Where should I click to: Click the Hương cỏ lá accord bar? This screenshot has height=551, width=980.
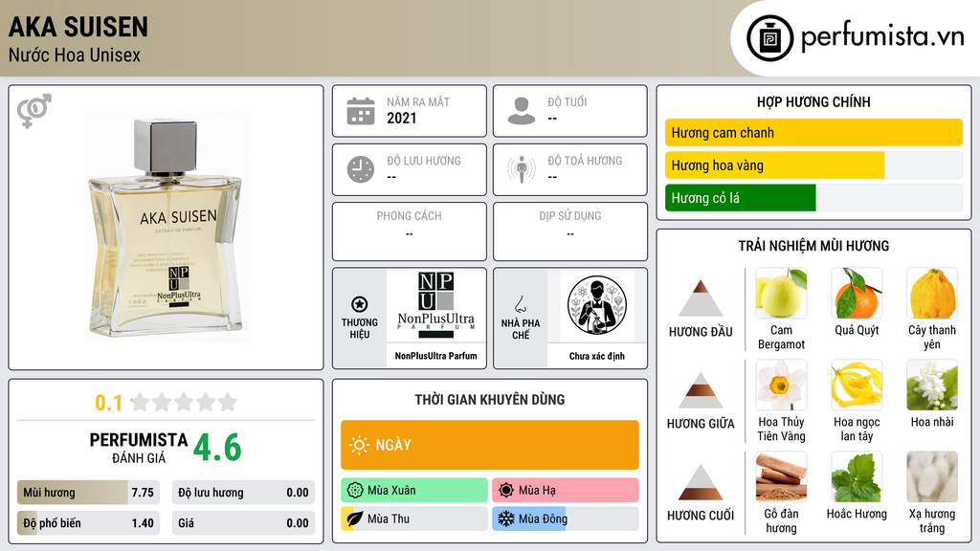813,197
